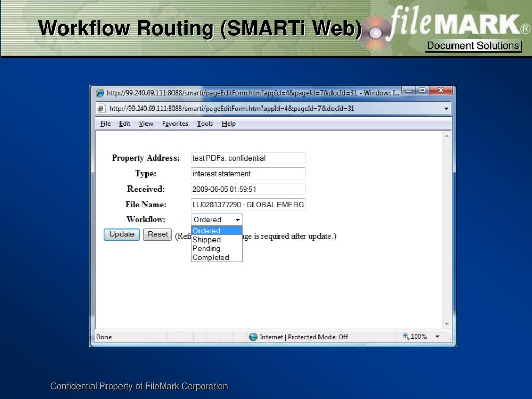Click into the File Name field
Viewport: 532px width, 399px height.
[248, 205]
